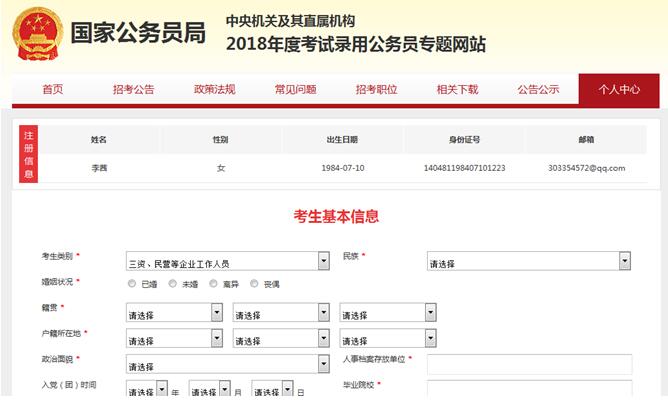The image size is (668, 400).
Task: Open 常见问题 FAQ page
Action: coord(295,89)
